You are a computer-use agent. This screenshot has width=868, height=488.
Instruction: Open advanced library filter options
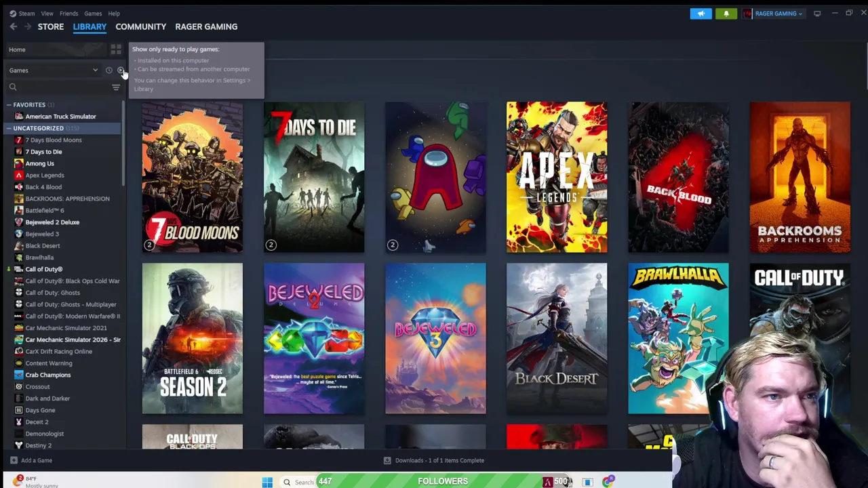[x=116, y=87]
